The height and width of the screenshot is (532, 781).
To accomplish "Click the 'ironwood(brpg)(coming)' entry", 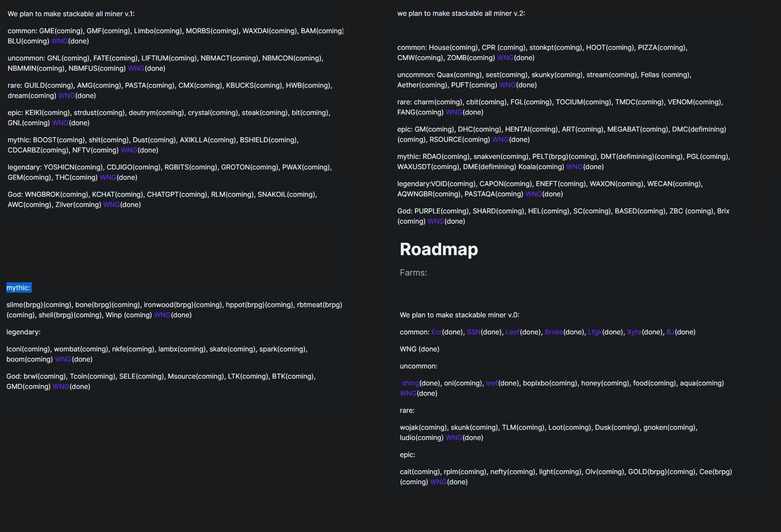I will 183,305.
